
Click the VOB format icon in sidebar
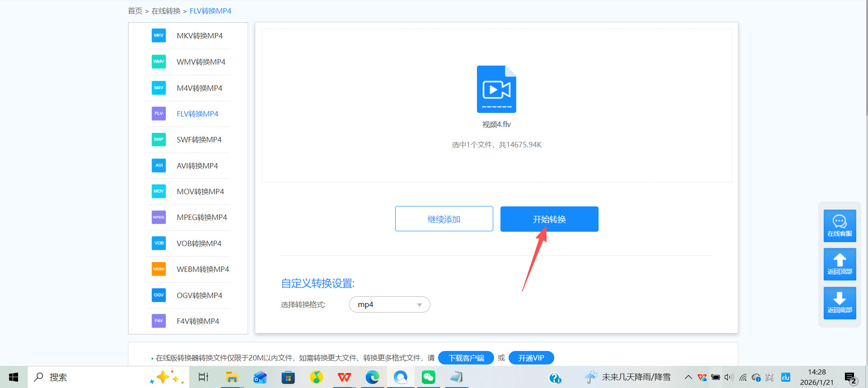point(159,243)
